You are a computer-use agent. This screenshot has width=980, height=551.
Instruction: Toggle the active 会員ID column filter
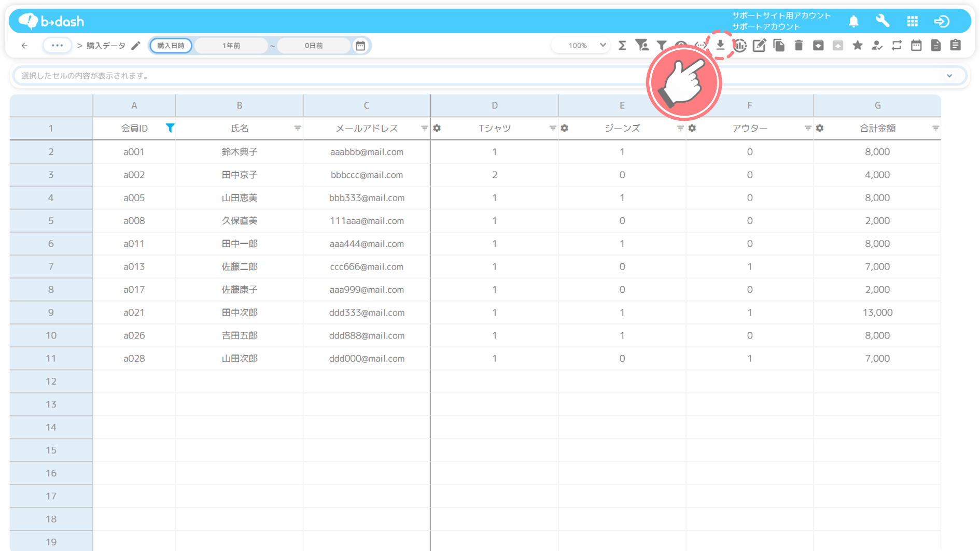tap(170, 128)
